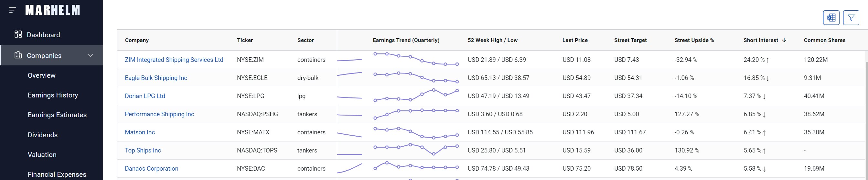The width and height of the screenshot is (868, 180).
Task: Sort by 52 Week High / Low
Action: pyautogui.click(x=493, y=40)
